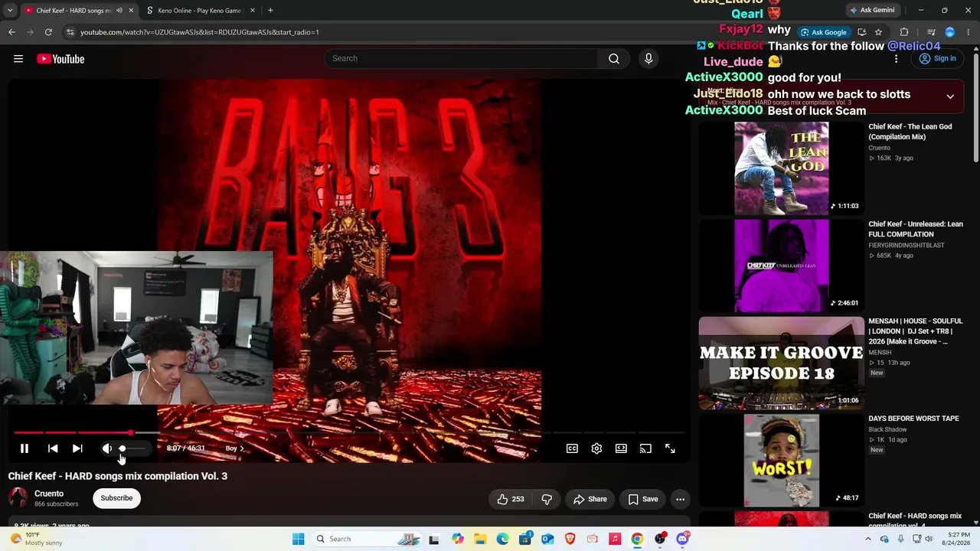View site information for youtube.com
The image size is (980, 551).
70,32
